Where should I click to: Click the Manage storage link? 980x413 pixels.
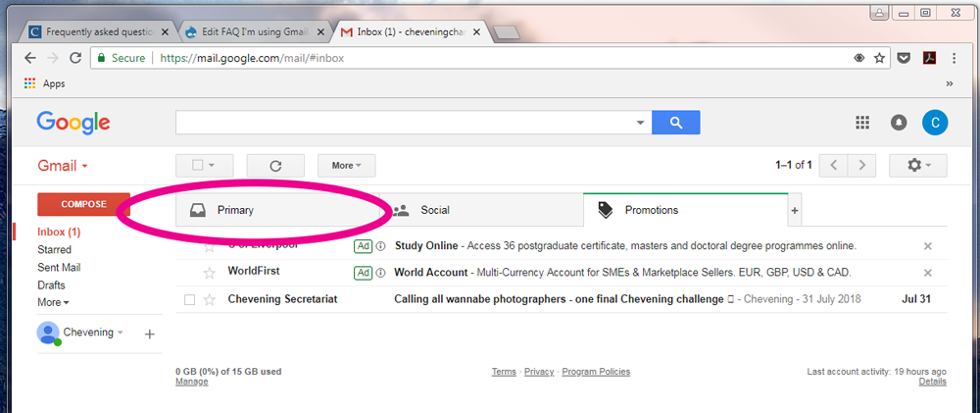coord(192,381)
